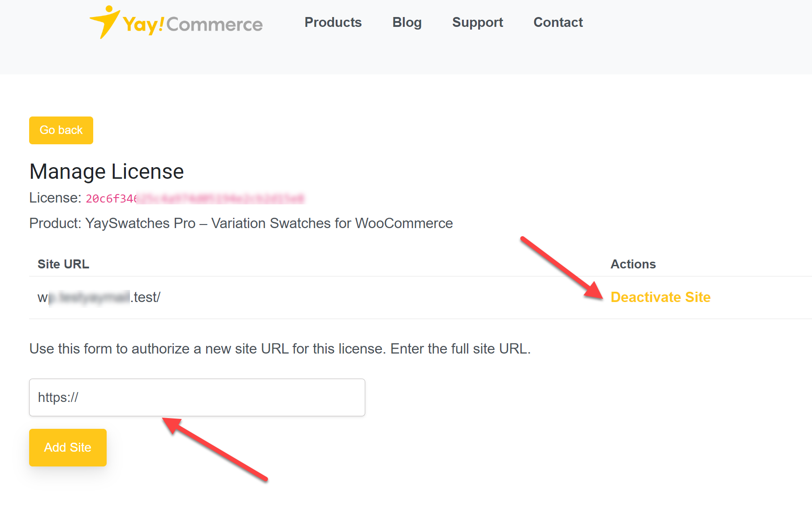The image size is (812, 505).
Task: Click the authorize new site URL instruction text
Action: 280,349
